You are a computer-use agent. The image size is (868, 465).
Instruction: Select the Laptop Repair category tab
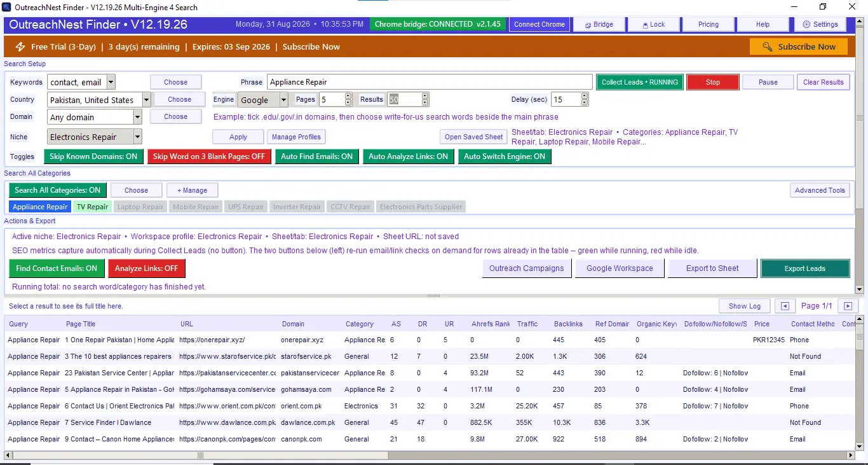coord(140,207)
